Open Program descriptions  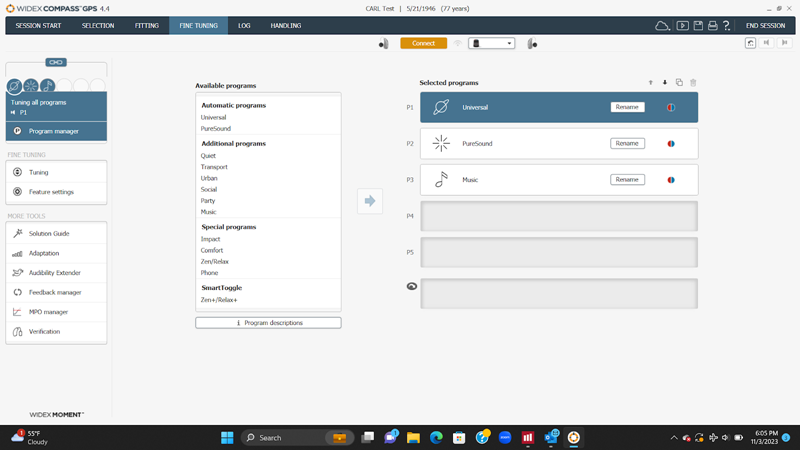pyautogui.click(x=268, y=323)
